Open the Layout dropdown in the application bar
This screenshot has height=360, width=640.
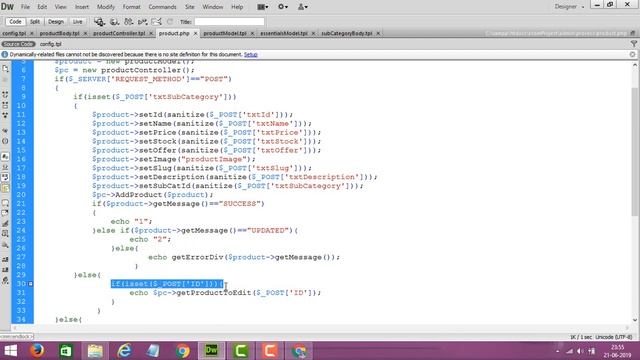pos(262,7)
